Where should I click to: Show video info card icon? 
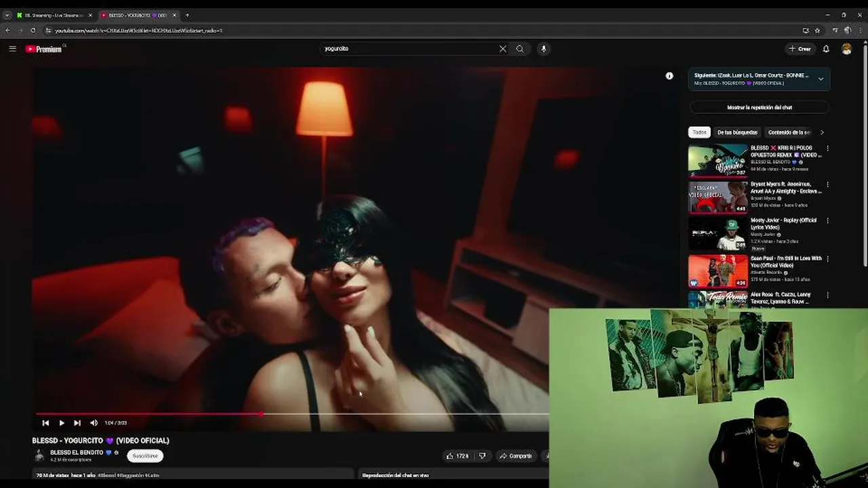click(669, 76)
